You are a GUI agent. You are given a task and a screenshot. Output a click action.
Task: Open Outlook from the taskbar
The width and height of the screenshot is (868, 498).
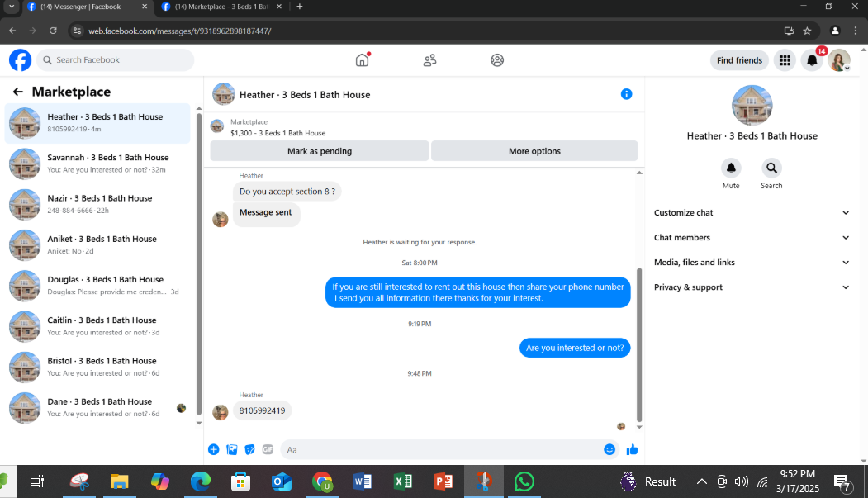tap(282, 481)
